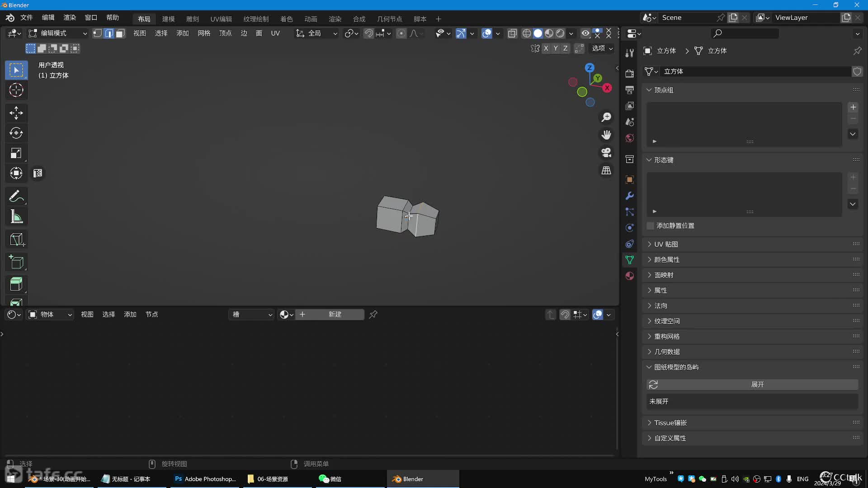The width and height of the screenshot is (868, 488).
Task: Switch orthographic perspective grid icon
Action: click(606, 170)
